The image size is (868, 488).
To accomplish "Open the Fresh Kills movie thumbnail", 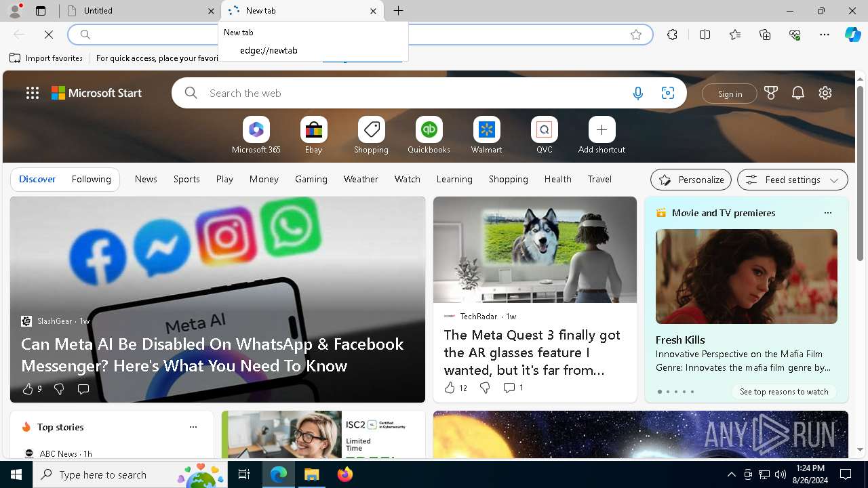I will (x=747, y=277).
